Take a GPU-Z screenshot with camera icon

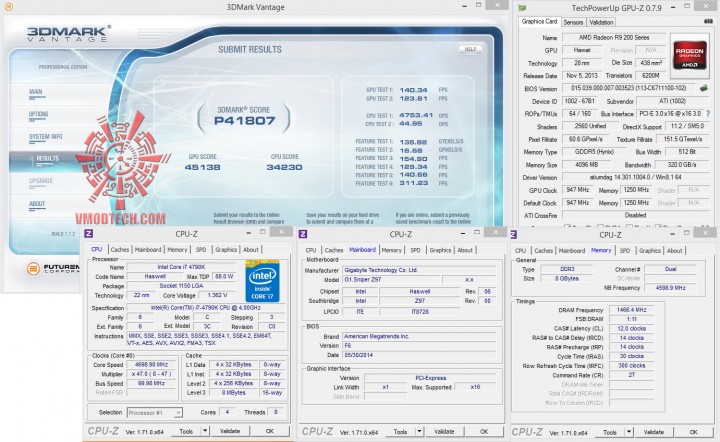pos(708,22)
